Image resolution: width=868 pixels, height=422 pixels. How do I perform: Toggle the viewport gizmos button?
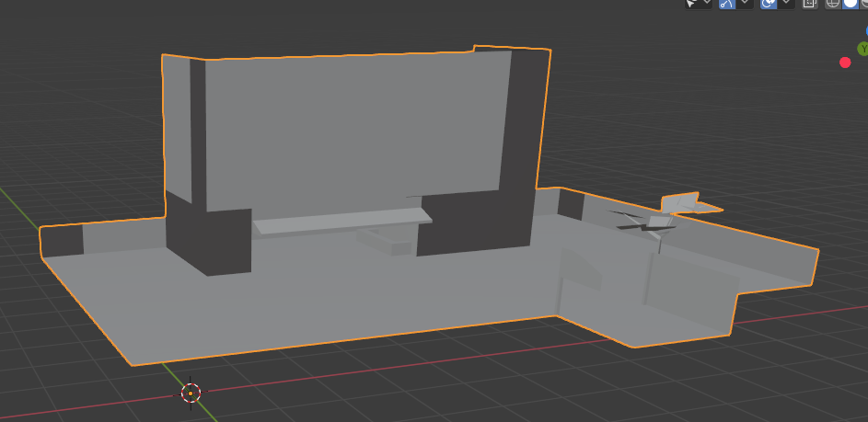727,4
